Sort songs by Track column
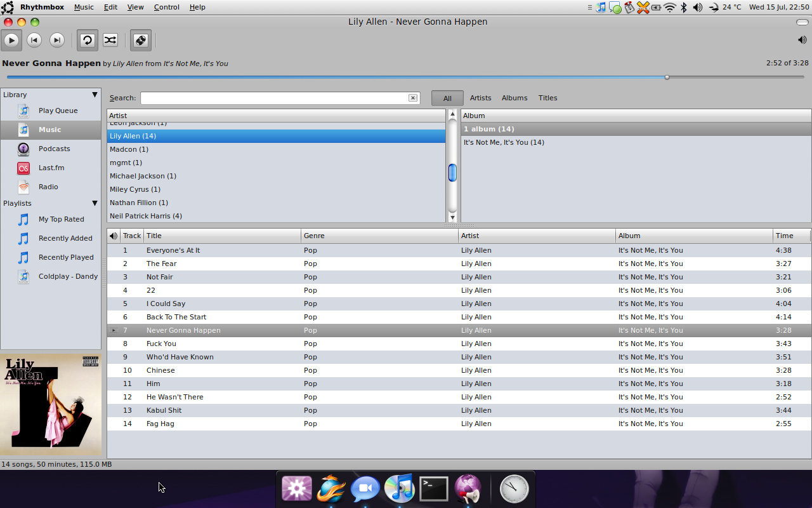Screen dimensions: 812x508 (x=132, y=236)
